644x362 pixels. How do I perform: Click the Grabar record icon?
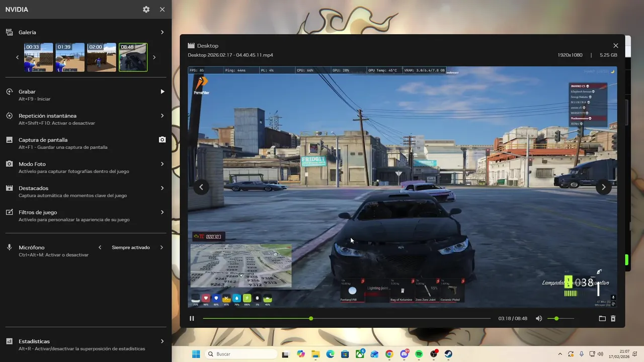click(x=9, y=92)
